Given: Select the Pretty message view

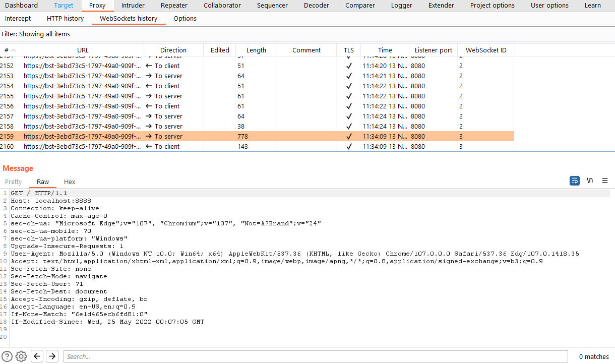Looking at the screenshot, I should tap(14, 181).
